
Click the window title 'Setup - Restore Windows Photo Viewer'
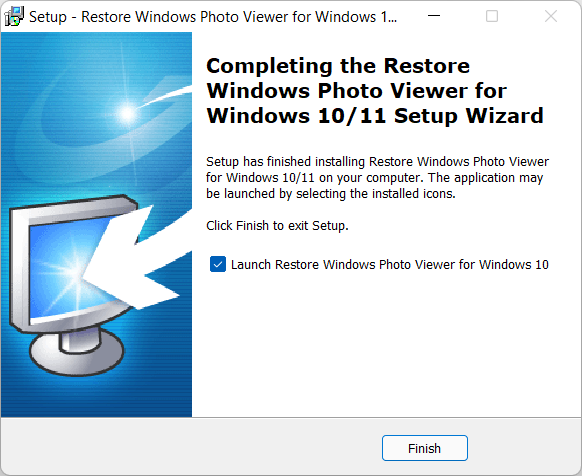point(213,17)
